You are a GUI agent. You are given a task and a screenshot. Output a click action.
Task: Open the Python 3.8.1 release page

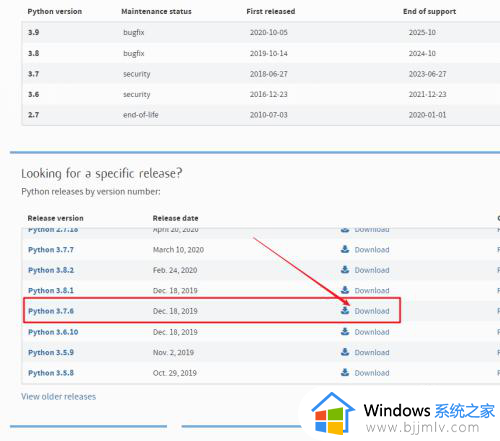pos(51,291)
